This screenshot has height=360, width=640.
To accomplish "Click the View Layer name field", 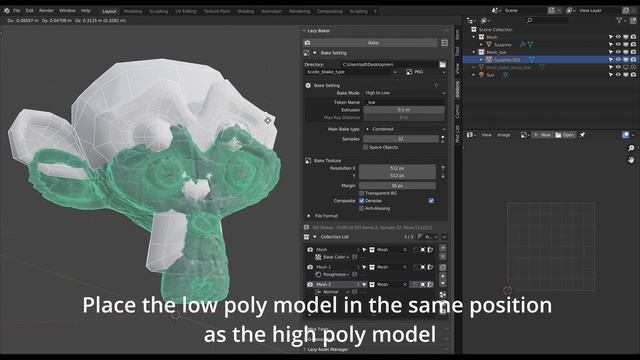I will click(x=599, y=11).
